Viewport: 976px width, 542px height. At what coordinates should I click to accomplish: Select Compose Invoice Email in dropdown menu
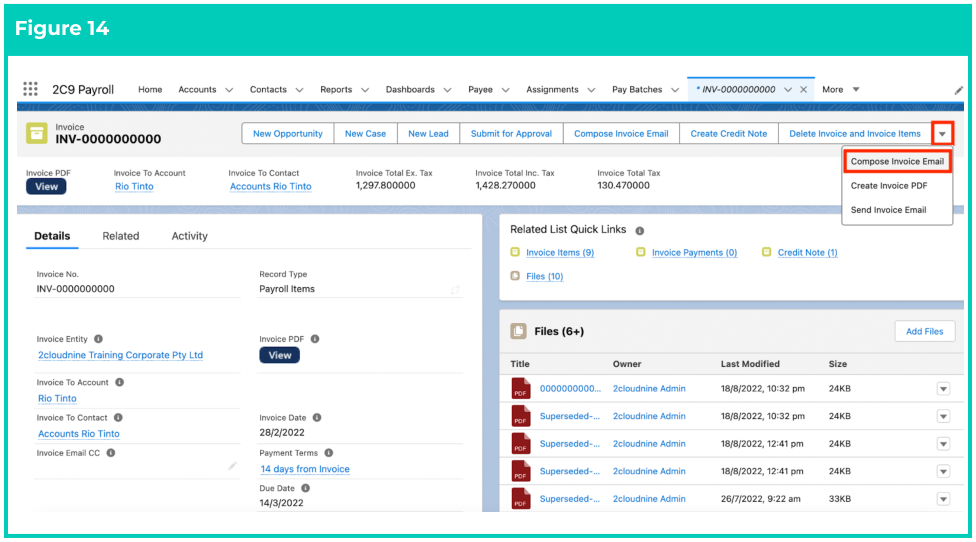point(897,161)
